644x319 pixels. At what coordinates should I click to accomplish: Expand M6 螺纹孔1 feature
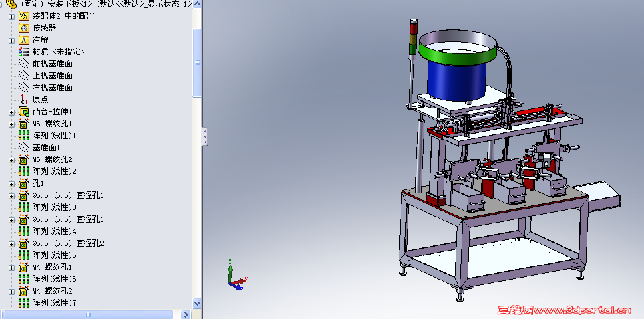(11, 124)
